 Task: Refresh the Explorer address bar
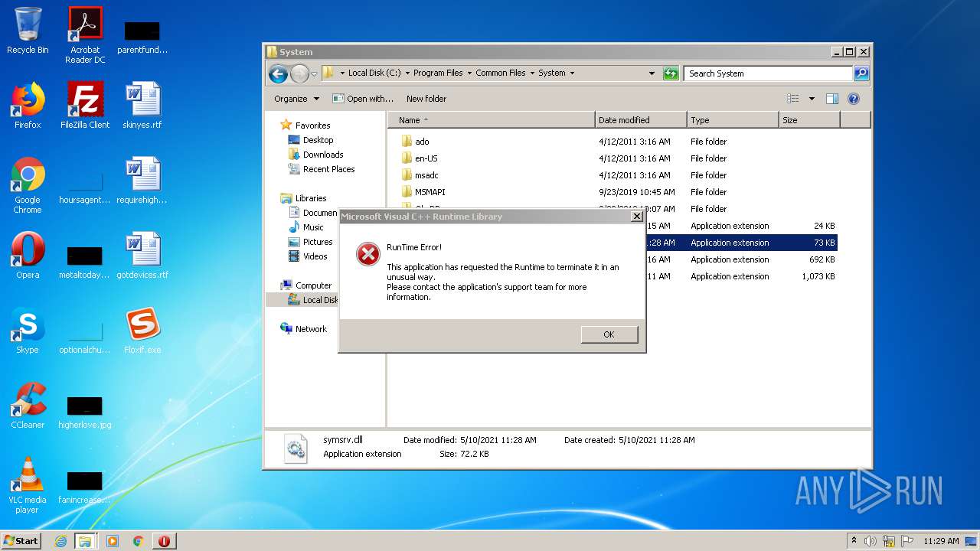pyautogui.click(x=671, y=73)
